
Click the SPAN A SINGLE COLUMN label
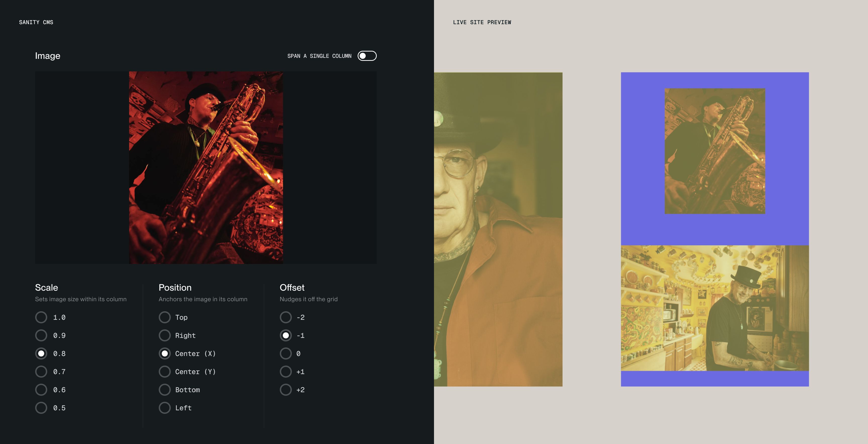pos(319,56)
